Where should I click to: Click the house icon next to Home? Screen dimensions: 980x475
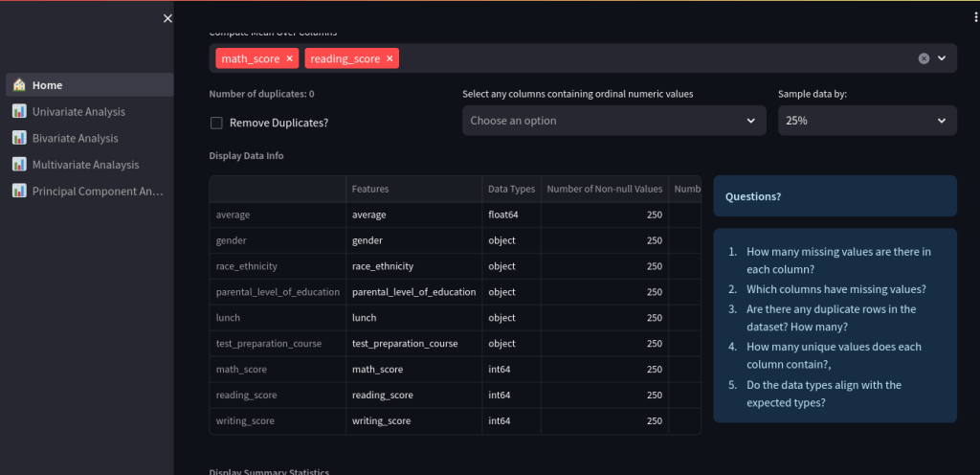point(19,85)
